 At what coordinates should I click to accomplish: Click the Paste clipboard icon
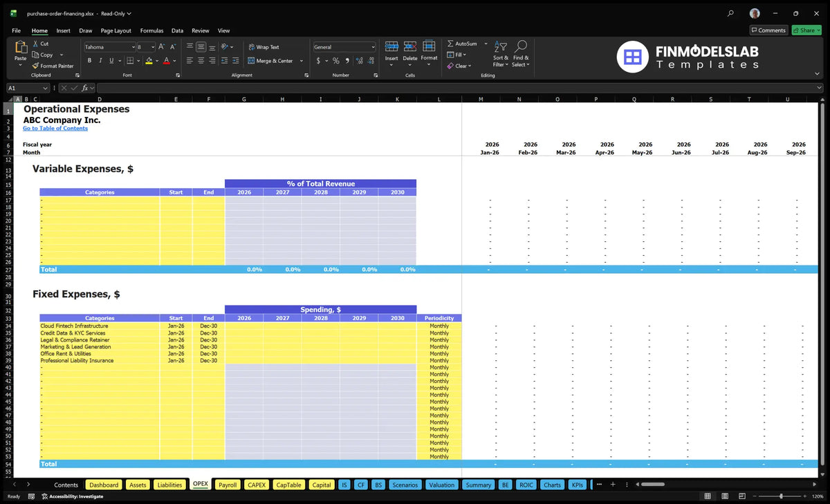pos(21,47)
